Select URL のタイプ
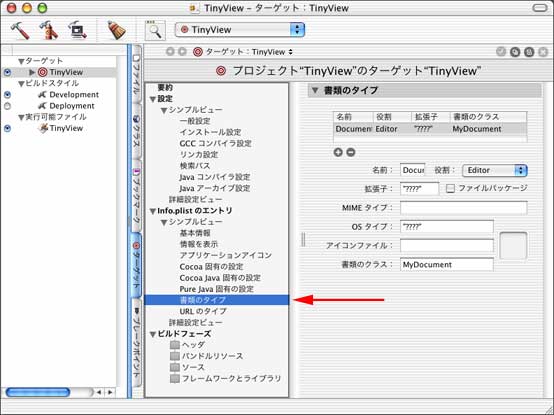 point(203,312)
